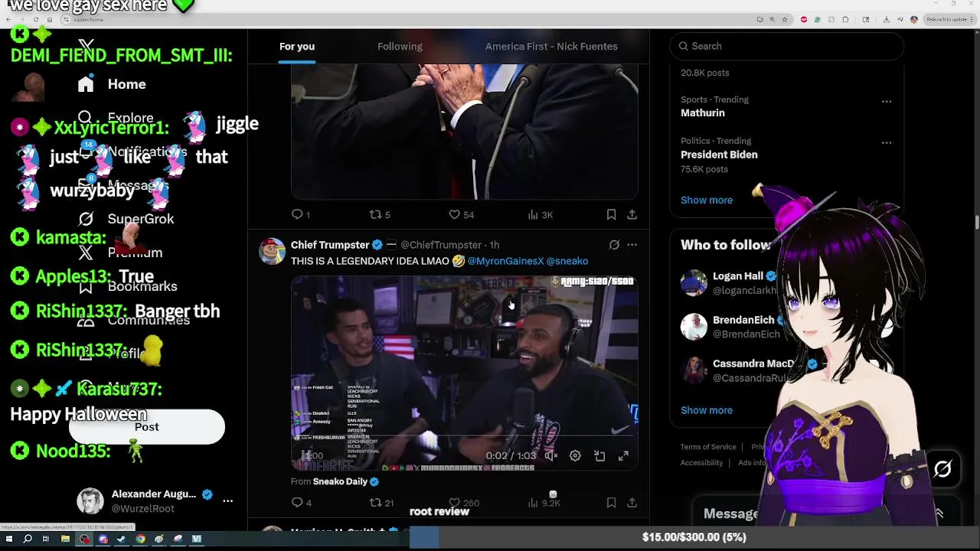This screenshot has width=980, height=551.
Task: Open America First - Nick Fuentes tab
Action: [551, 47]
